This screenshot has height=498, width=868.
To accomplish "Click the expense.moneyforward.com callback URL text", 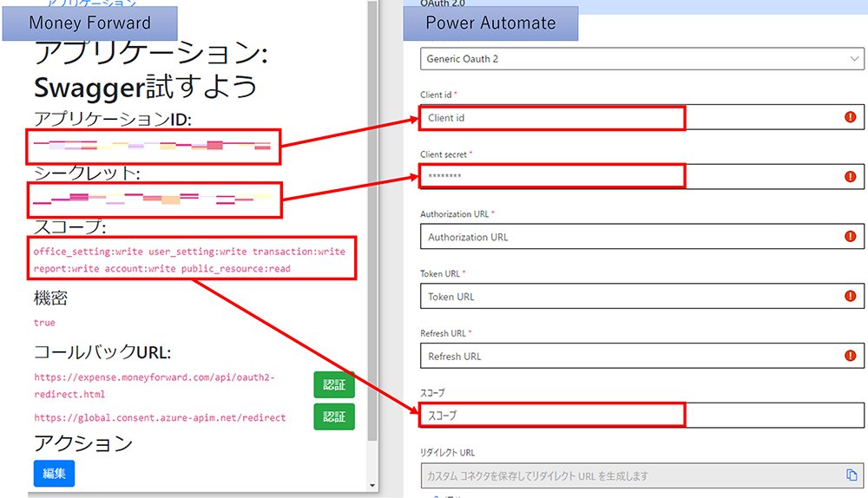I will pyautogui.click(x=154, y=386).
